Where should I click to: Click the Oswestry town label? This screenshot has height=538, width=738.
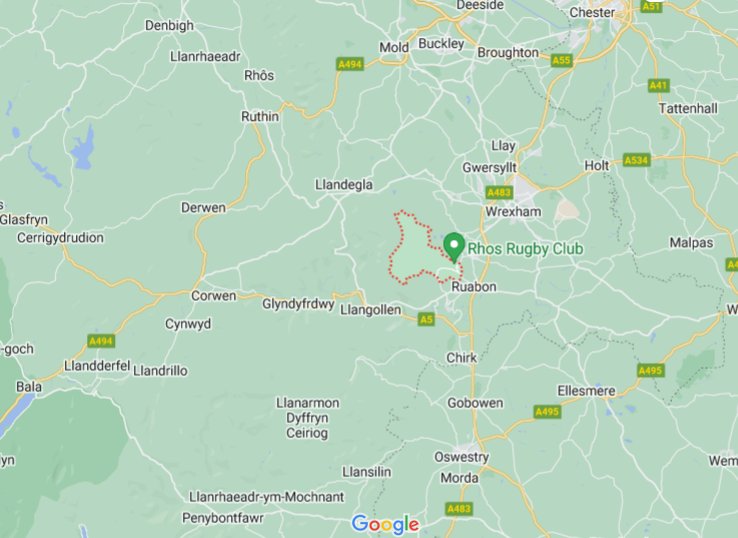462,457
